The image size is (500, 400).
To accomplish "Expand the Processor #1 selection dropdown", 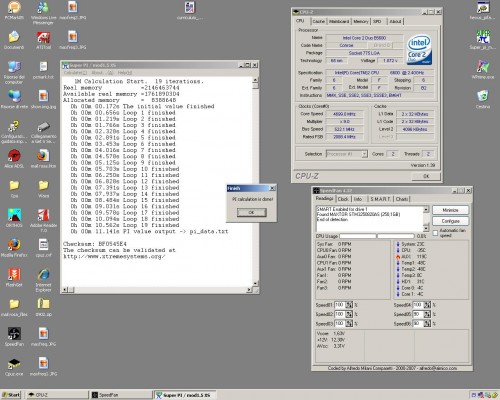I will (364, 154).
